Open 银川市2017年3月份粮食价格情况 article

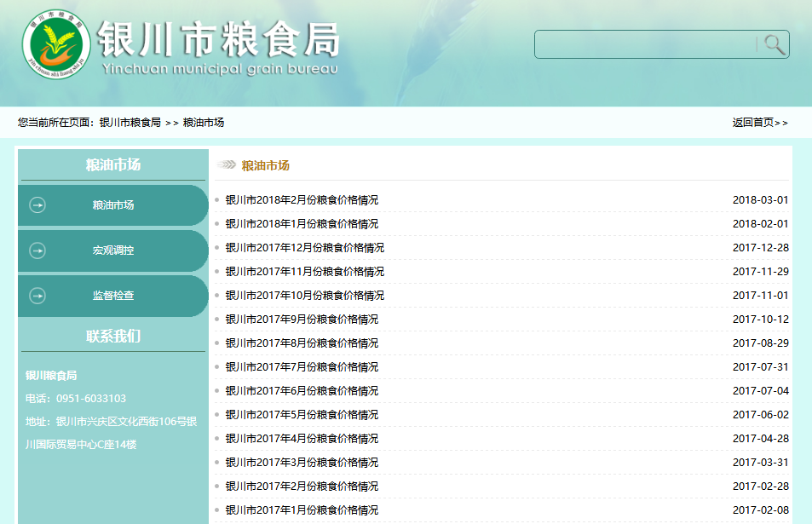tap(302, 463)
